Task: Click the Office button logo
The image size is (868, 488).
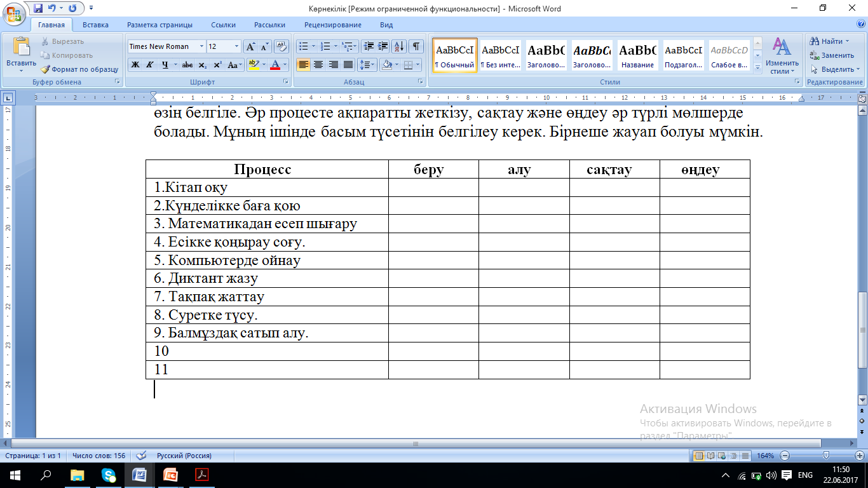Action: tap(14, 13)
